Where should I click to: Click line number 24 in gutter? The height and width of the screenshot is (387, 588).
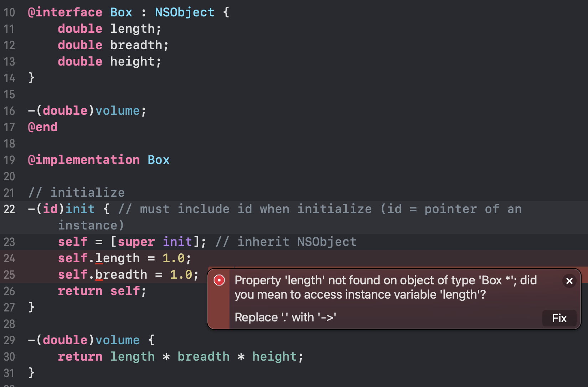[10, 258]
